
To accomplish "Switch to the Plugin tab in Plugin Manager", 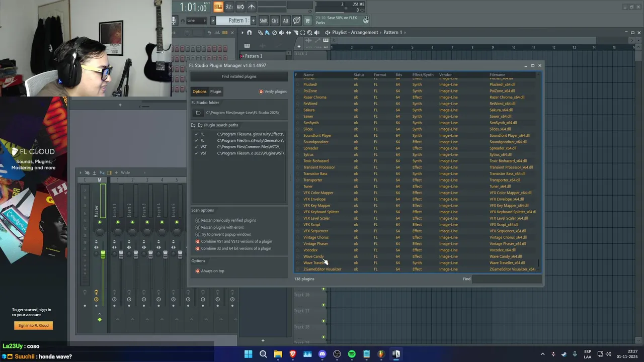I will coord(216,92).
